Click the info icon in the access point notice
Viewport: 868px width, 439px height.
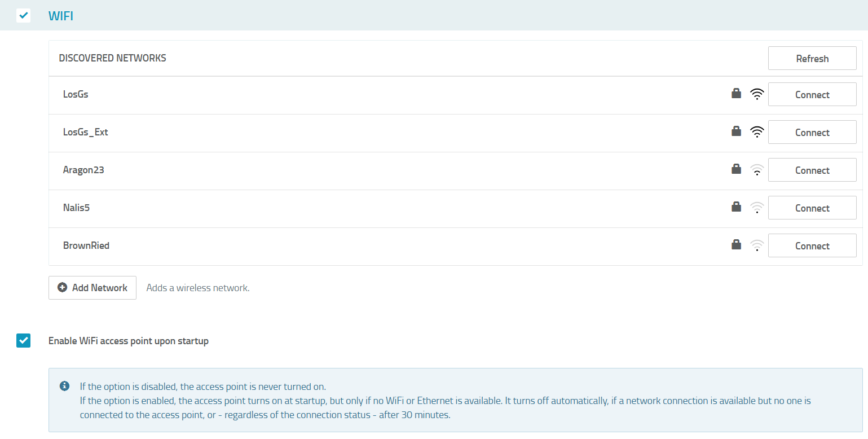click(x=64, y=386)
